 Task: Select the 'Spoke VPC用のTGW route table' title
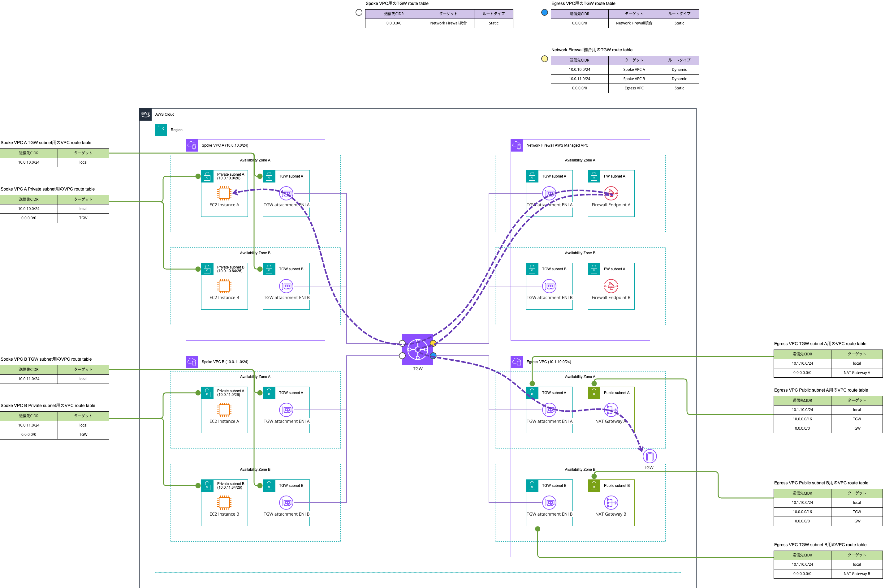point(397,3)
